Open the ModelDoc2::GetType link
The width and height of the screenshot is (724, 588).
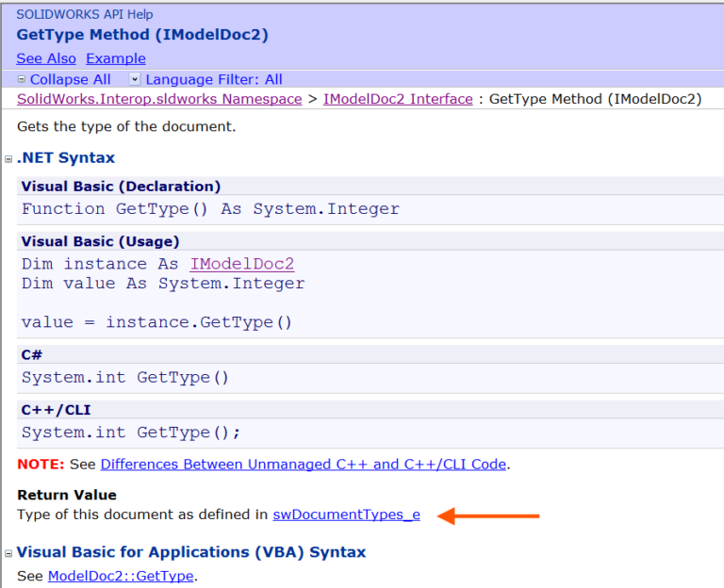click(x=121, y=576)
